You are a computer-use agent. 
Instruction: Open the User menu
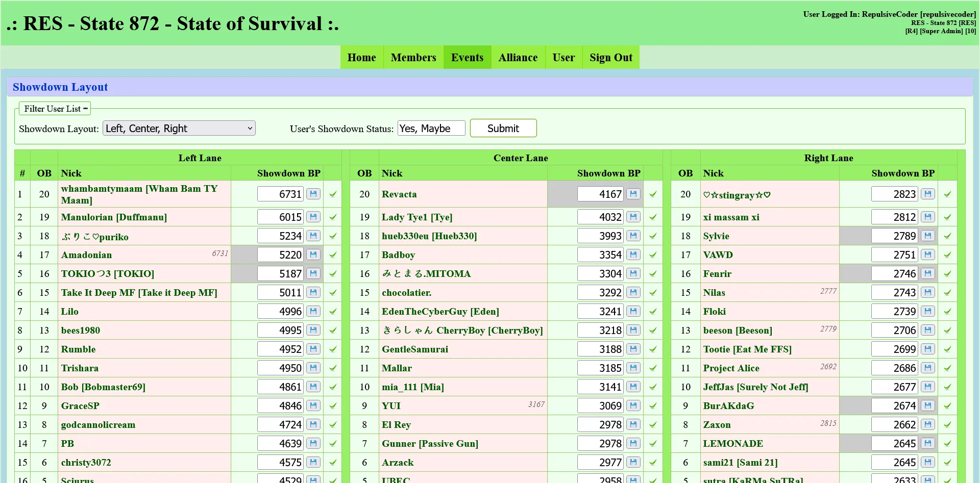pos(563,57)
